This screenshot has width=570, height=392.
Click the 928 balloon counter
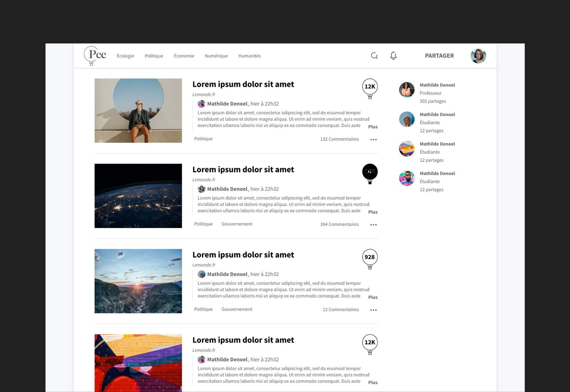(370, 259)
